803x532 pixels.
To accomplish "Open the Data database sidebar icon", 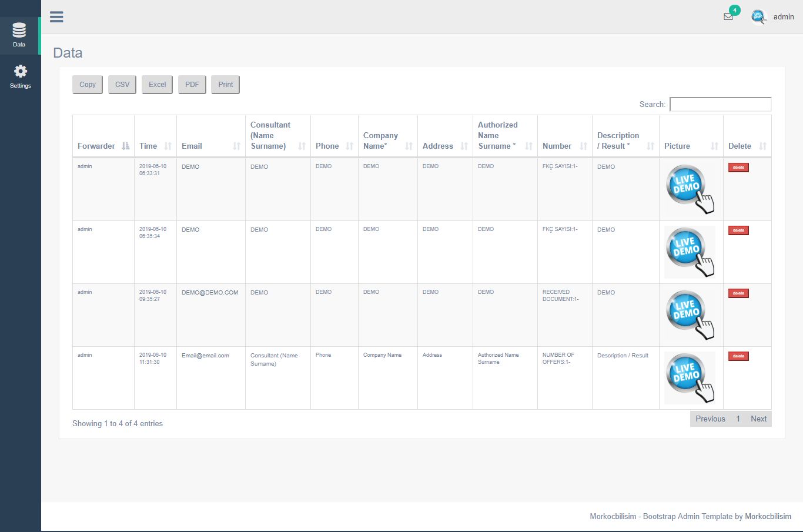I will pos(19,31).
